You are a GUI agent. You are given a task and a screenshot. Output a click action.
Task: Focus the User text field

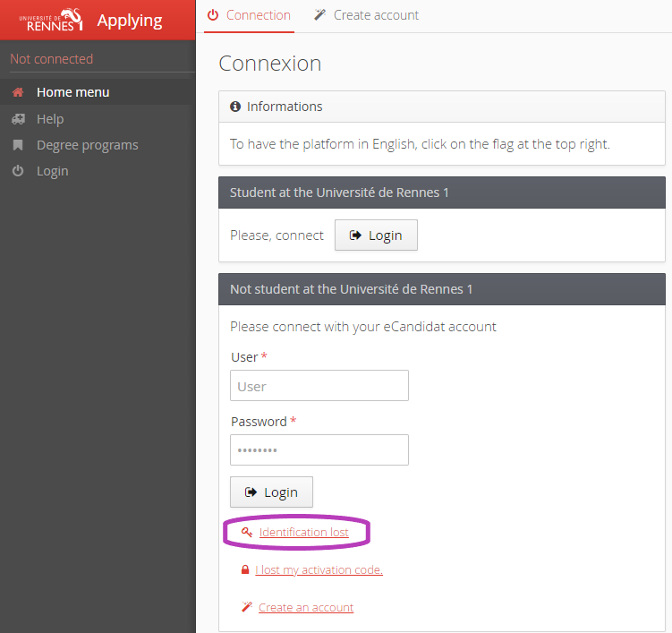tap(319, 386)
